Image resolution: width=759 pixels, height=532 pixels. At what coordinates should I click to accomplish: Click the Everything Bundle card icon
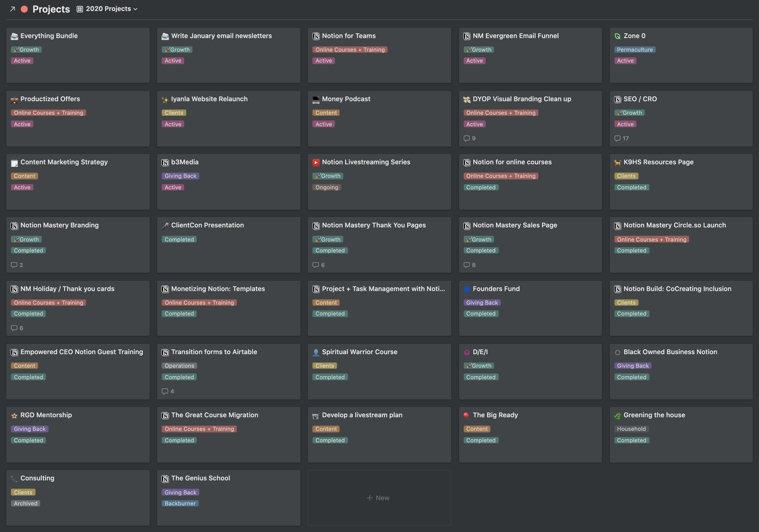tap(14, 36)
